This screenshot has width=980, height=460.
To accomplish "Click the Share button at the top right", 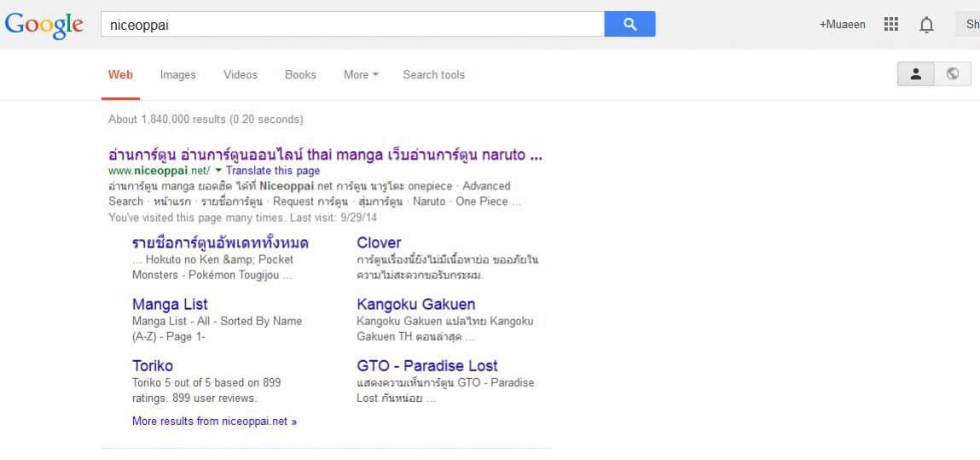I will point(967,25).
